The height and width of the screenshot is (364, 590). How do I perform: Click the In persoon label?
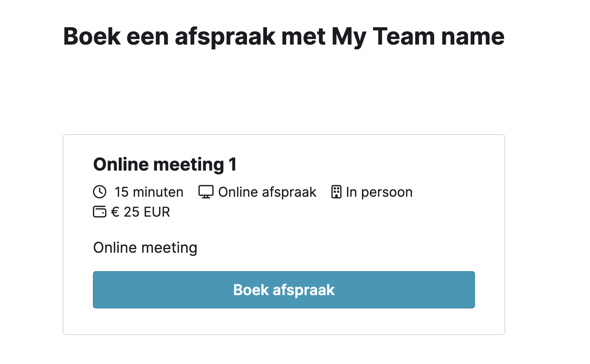tap(379, 192)
